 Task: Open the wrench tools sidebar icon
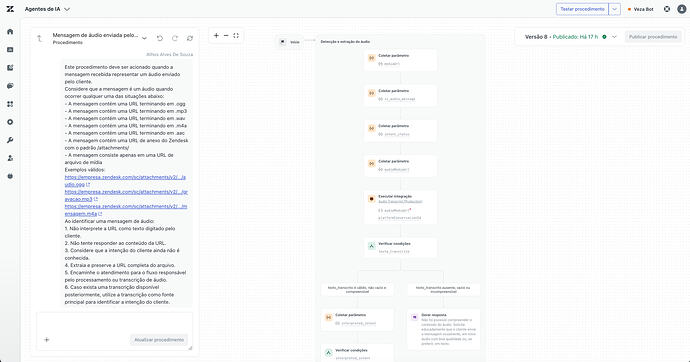(10, 140)
